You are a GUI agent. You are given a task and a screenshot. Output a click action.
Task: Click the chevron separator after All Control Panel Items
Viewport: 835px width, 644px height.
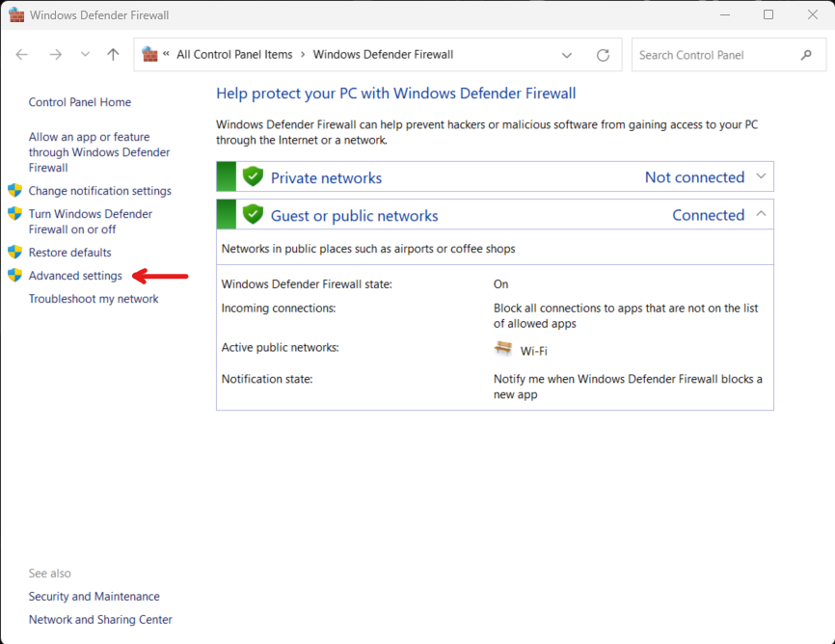pos(303,54)
